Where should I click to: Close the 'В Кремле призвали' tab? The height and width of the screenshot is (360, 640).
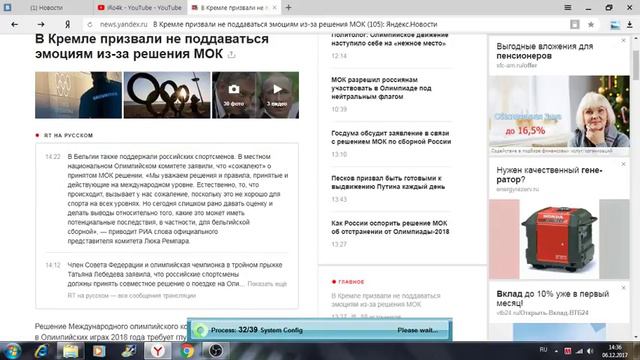(275, 7)
